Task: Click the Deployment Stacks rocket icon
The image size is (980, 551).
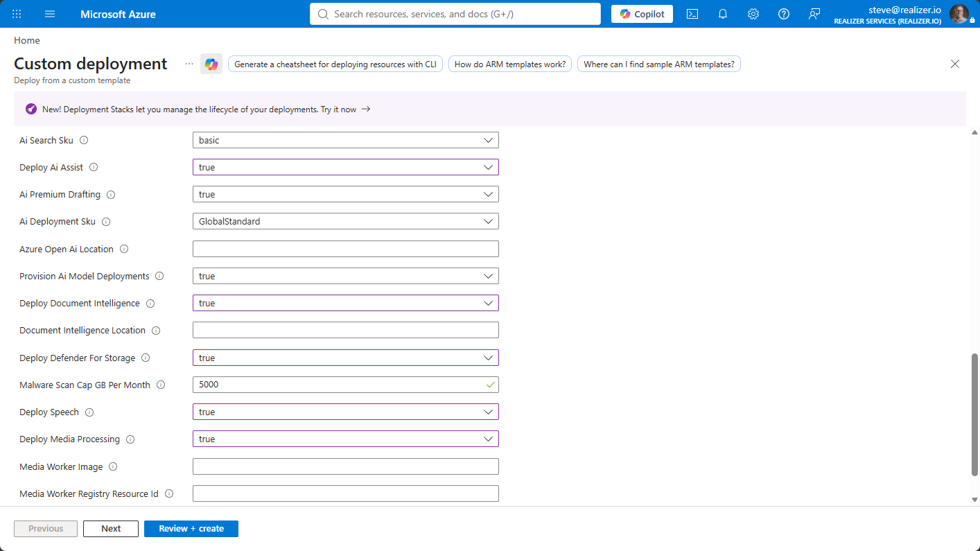Action: click(31, 109)
